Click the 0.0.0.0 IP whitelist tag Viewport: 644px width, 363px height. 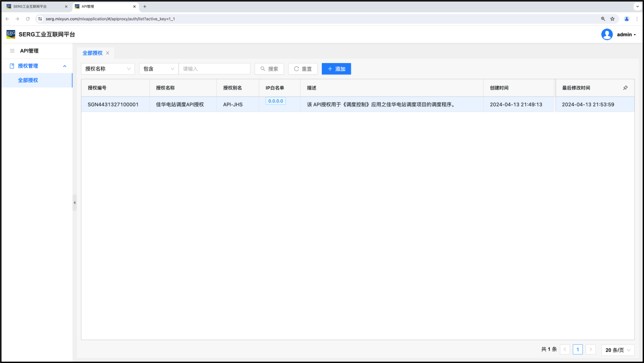pyautogui.click(x=275, y=101)
